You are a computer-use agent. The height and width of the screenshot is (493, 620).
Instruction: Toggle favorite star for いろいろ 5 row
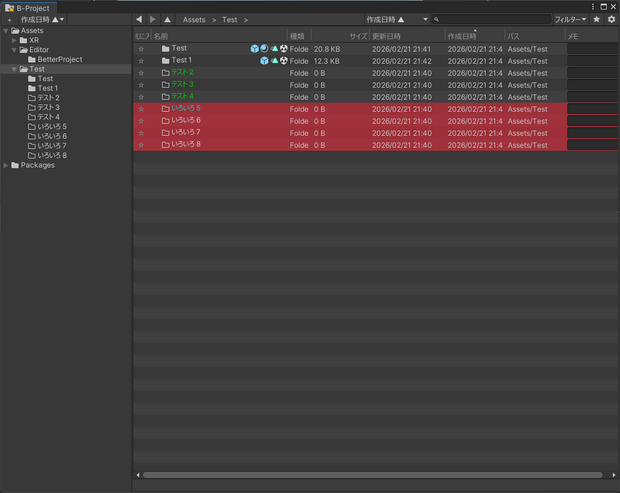click(x=141, y=109)
